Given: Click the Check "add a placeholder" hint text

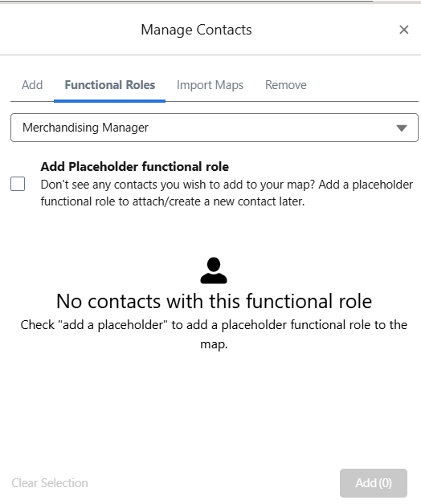Looking at the screenshot, I should [x=214, y=335].
